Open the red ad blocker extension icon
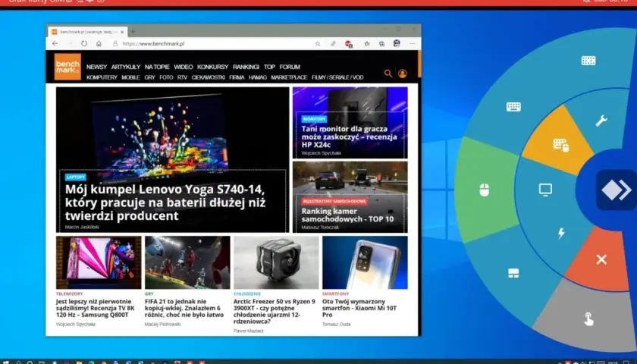The width and height of the screenshot is (637, 364). click(x=348, y=44)
